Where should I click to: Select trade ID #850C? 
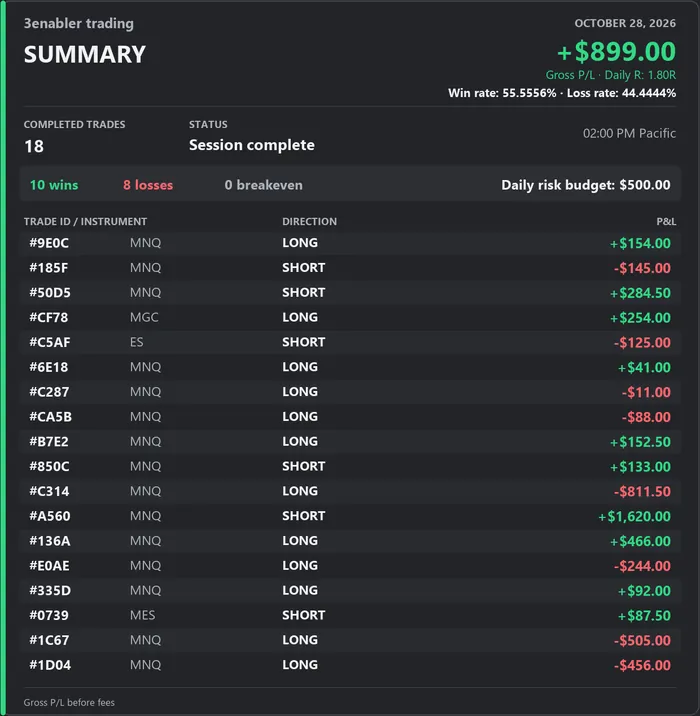click(x=49, y=467)
